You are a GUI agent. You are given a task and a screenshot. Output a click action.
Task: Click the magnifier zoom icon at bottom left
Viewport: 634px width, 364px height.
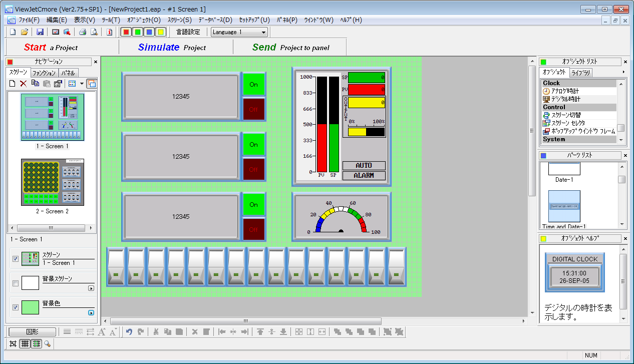point(48,343)
